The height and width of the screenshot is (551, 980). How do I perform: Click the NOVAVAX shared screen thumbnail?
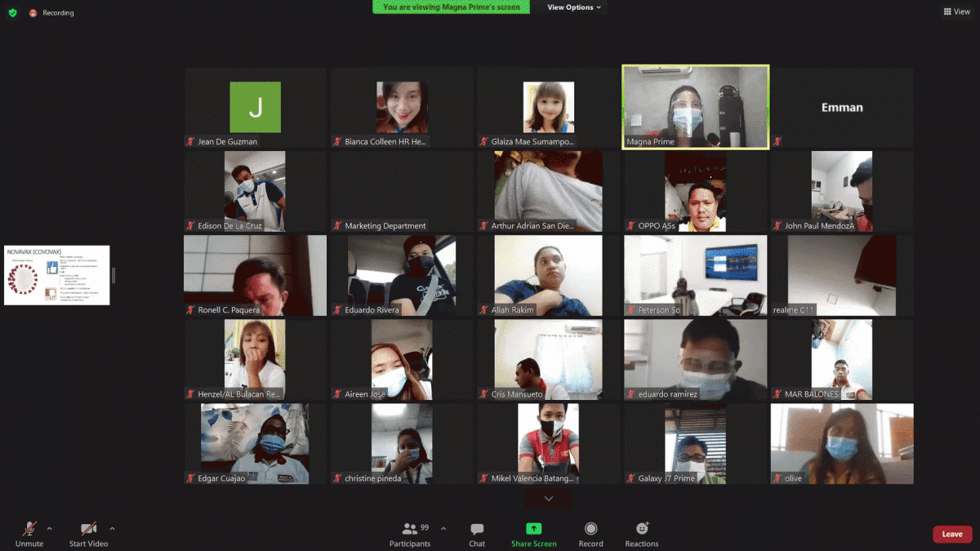pyautogui.click(x=56, y=275)
